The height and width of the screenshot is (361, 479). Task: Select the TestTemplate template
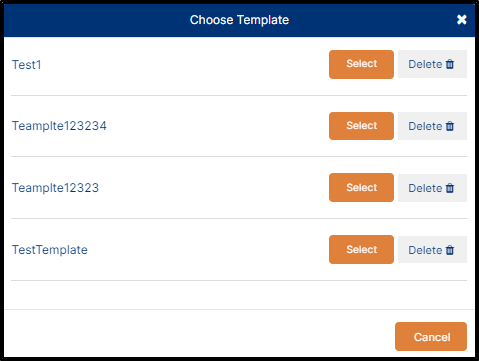(361, 249)
